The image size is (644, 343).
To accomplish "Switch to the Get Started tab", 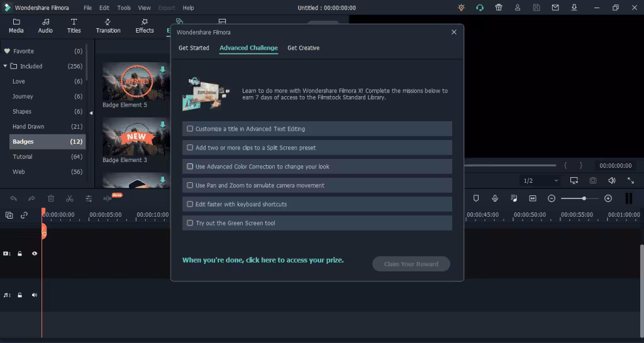I will tap(194, 48).
